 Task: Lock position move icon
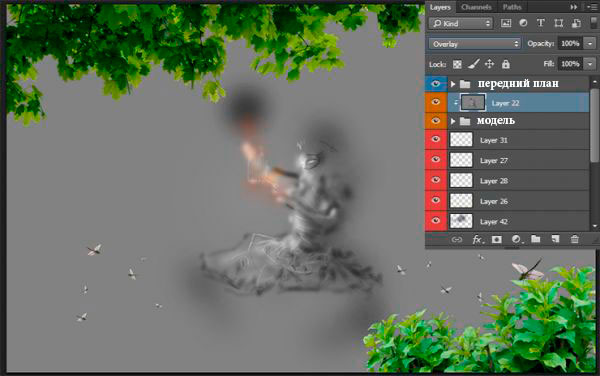click(x=489, y=64)
